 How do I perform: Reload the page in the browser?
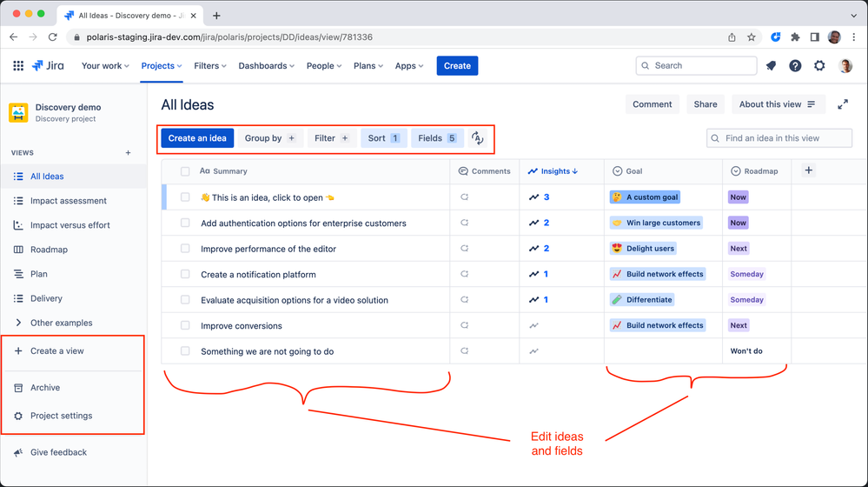[x=53, y=37]
